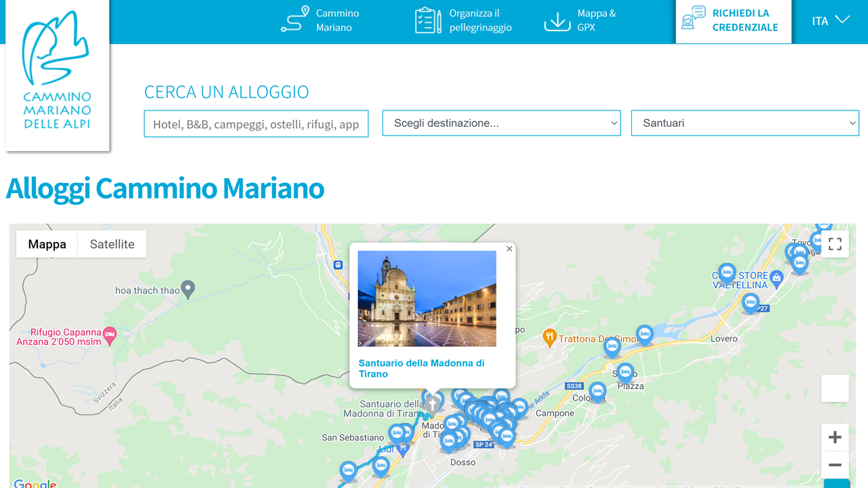Zoom out on the map
Viewport: 868px width, 488px height.
pos(835,465)
